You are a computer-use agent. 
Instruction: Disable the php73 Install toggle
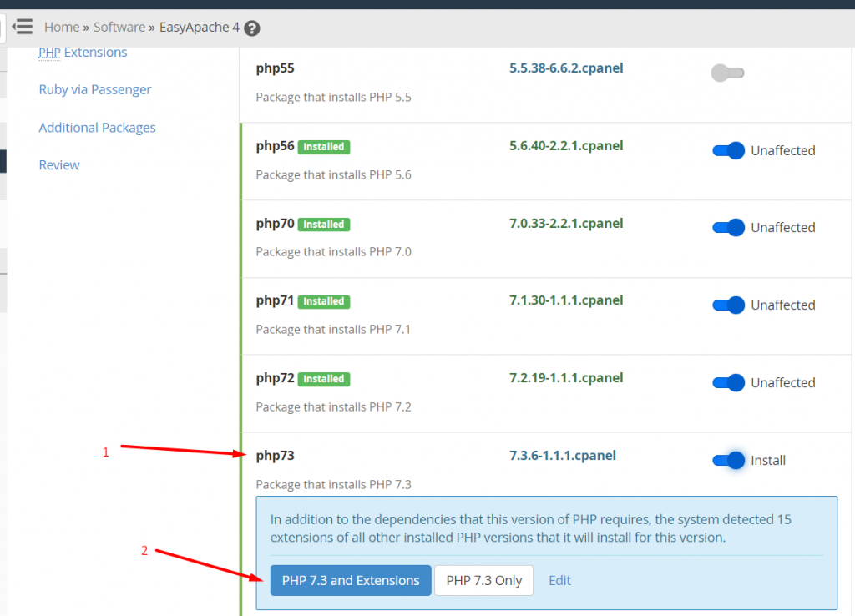pos(727,460)
